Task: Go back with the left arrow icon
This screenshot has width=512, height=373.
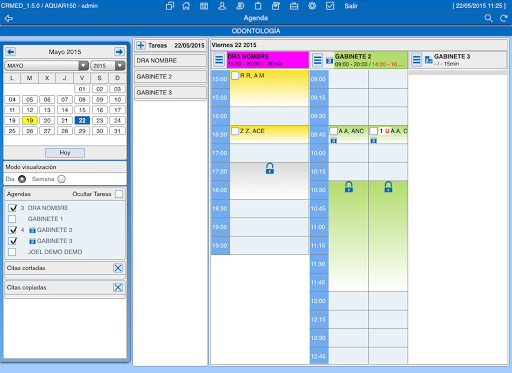Action: click(9, 18)
